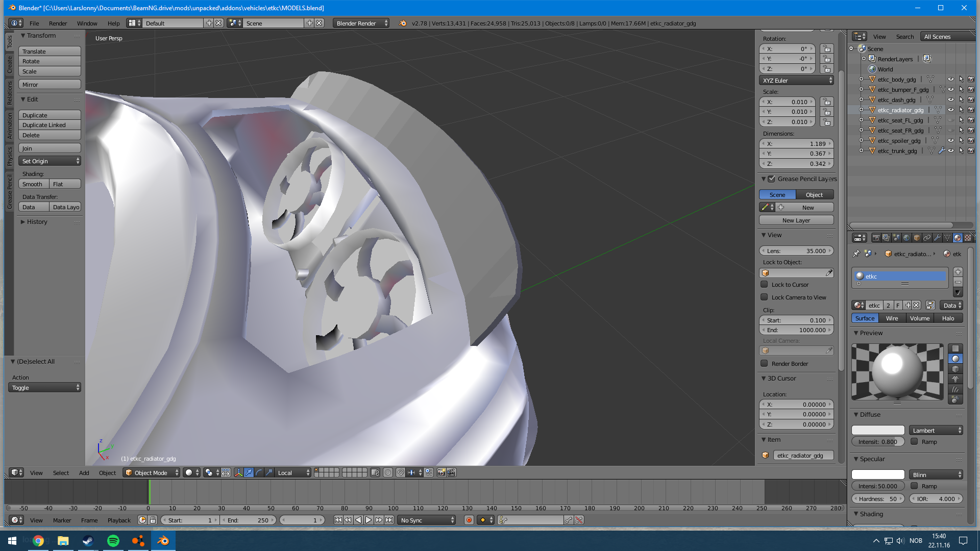Enable the Lock to Cursor checkbox
The width and height of the screenshot is (980, 551).
click(x=764, y=285)
